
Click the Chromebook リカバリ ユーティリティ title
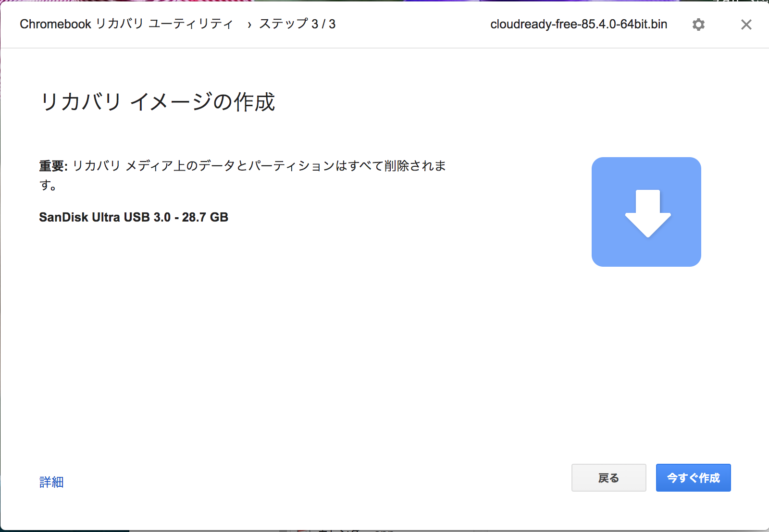pos(126,24)
